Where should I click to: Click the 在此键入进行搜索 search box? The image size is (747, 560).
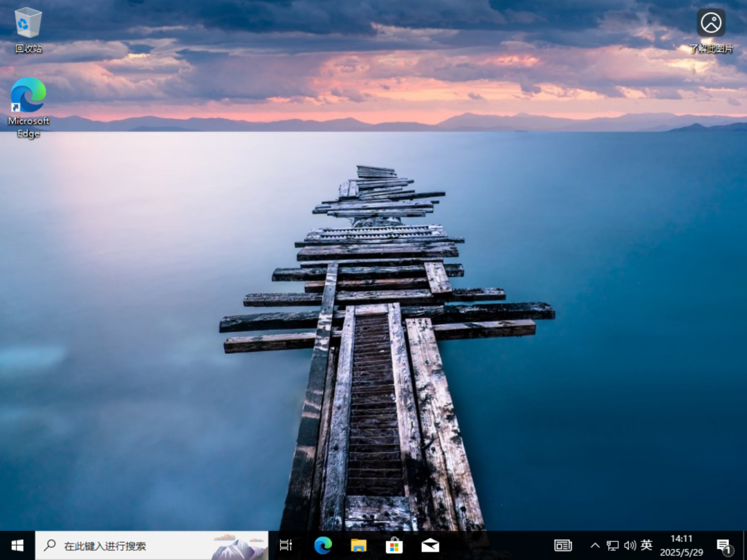pos(151,545)
